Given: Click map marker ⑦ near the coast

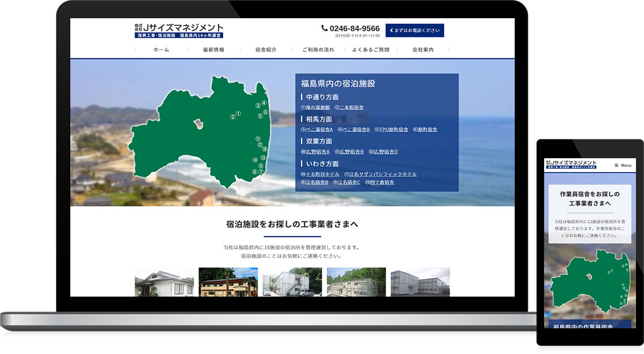Looking at the screenshot, I should (x=261, y=171).
